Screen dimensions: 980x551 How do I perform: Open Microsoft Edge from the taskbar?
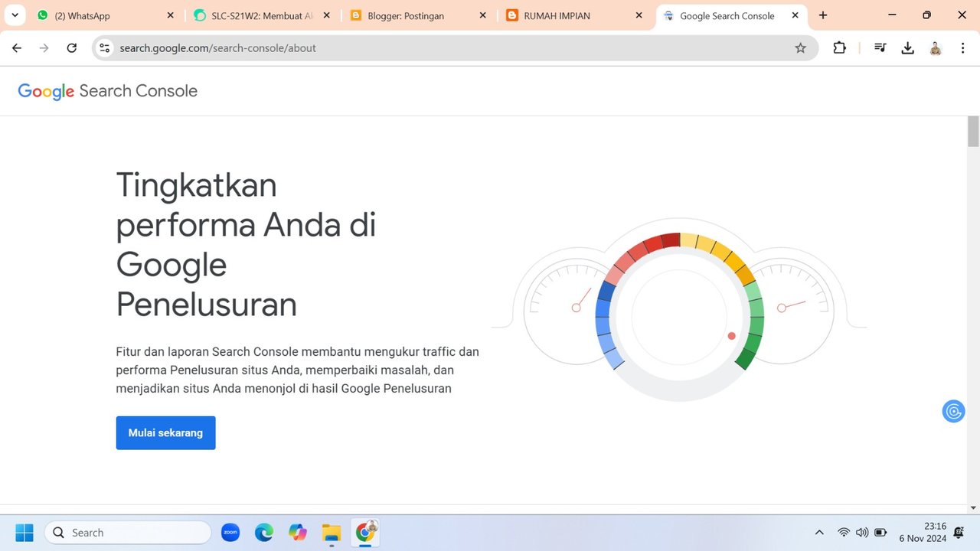tap(264, 533)
